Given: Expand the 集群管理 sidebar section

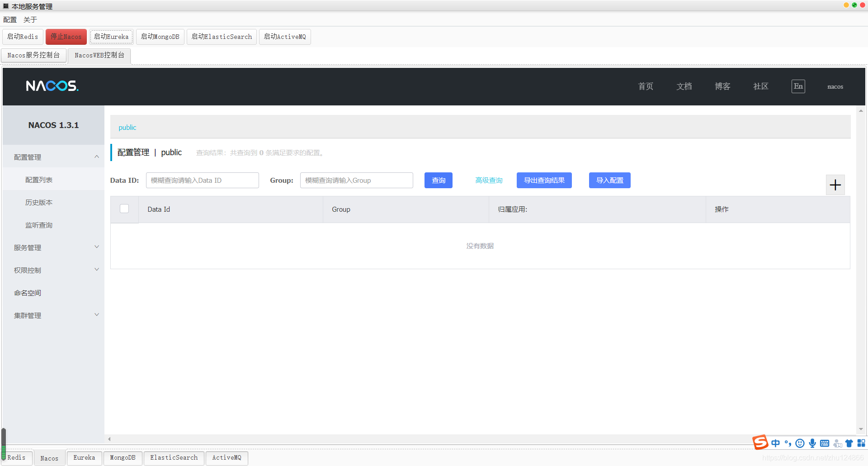Looking at the screenshot, I should [x=53, y=315].
